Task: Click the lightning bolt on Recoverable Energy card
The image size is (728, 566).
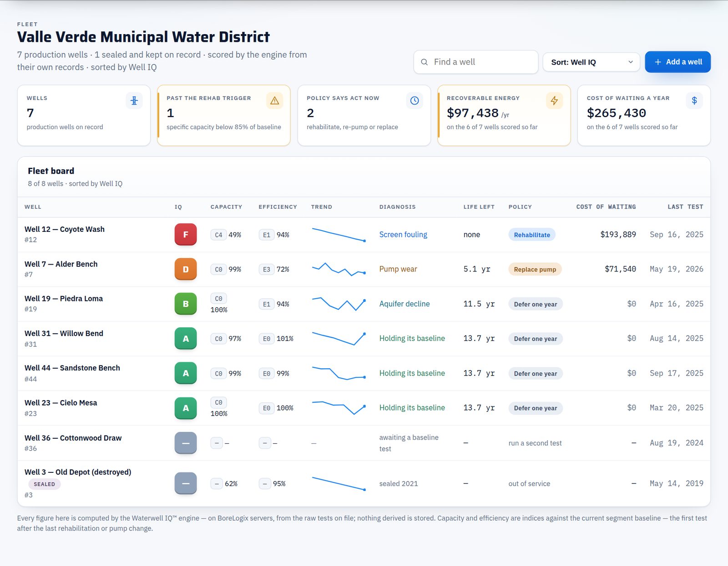Action: coord(554,100)
